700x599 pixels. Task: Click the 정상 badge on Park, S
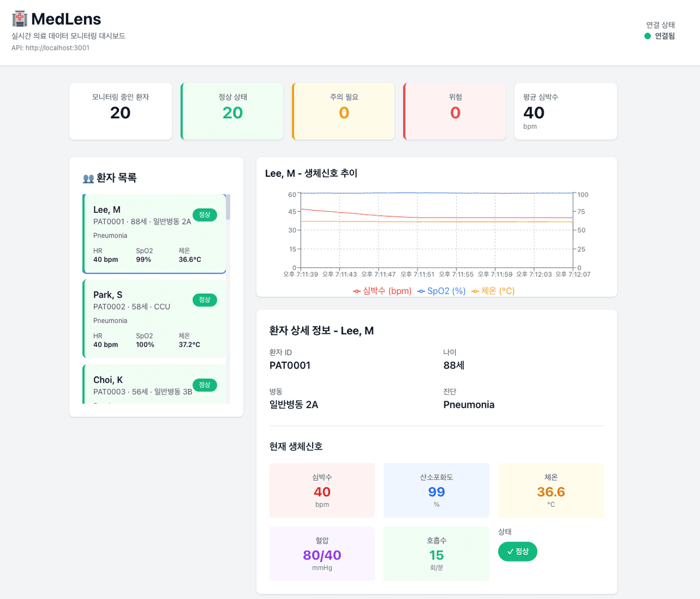(x=205, y=300)
